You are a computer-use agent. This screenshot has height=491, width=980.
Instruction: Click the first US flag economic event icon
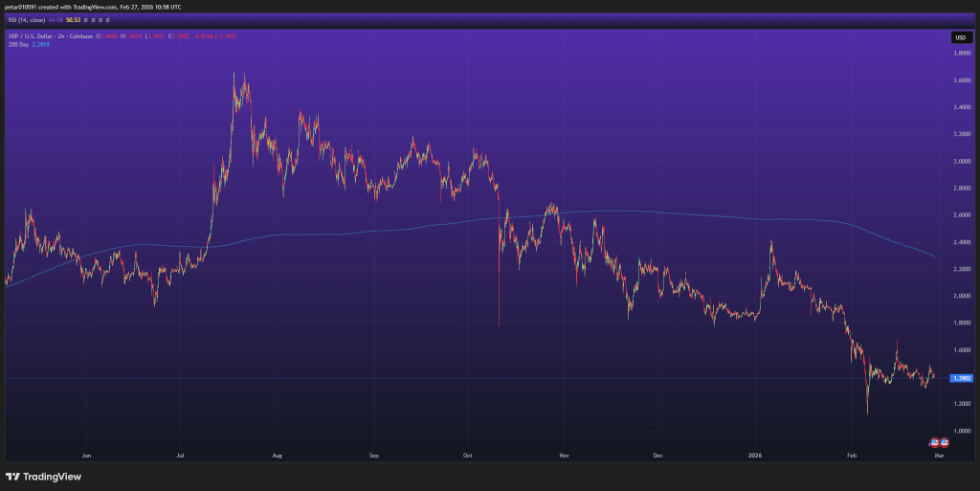(x=934, y=442)
